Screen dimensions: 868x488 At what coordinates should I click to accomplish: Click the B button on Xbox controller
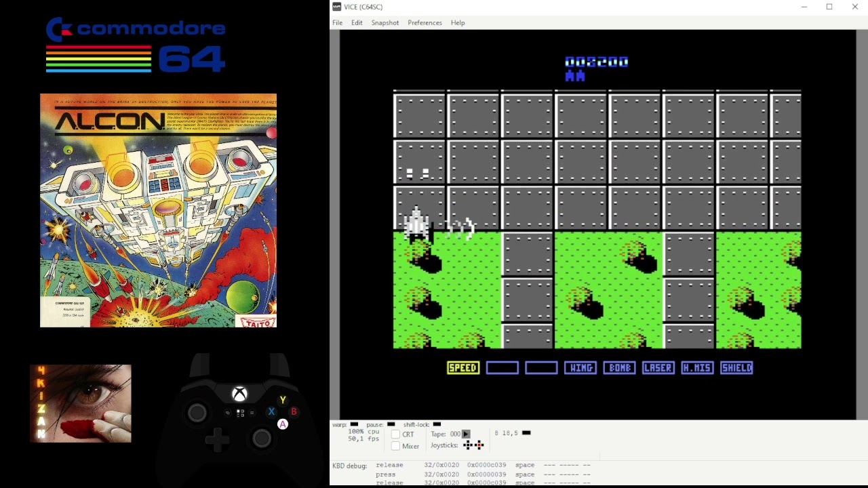click(x=294, y=411)
